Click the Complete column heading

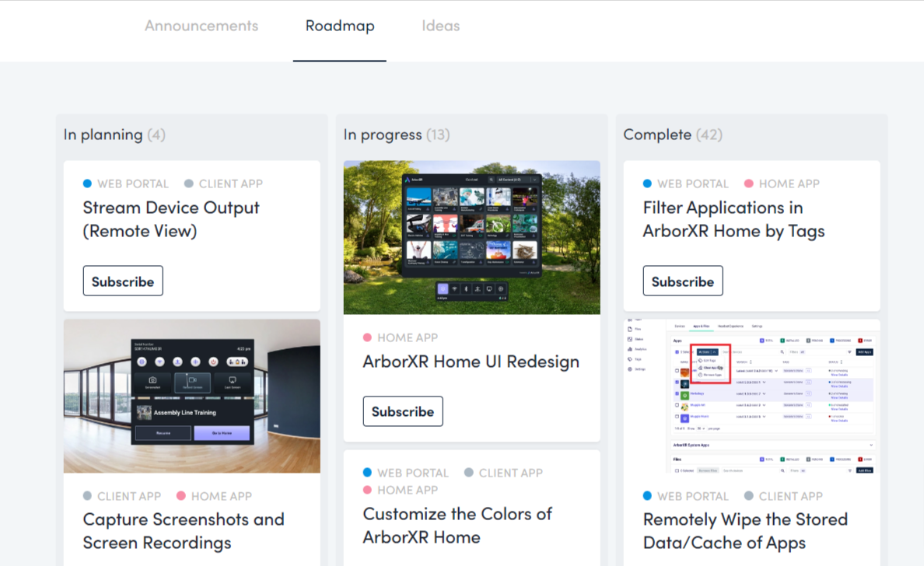673,135
